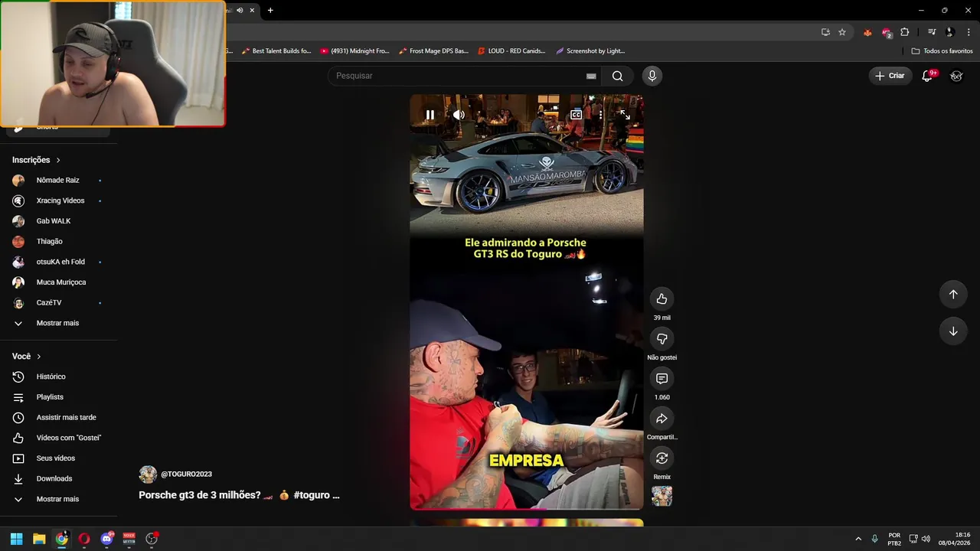Image resolution: width=980 pixels, height=551 pixels.
Task: Open Chrome profile avatar
Action: [x=950, y=32]
